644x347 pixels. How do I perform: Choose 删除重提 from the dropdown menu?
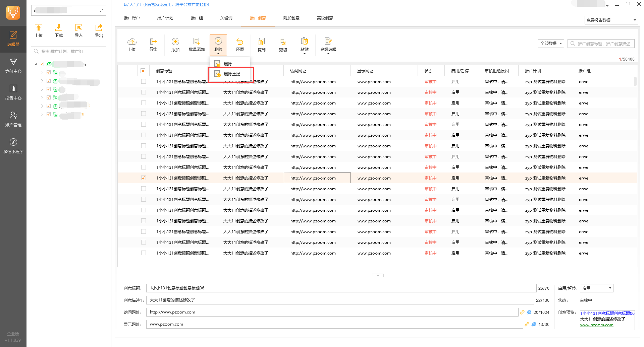click(231, 74)
